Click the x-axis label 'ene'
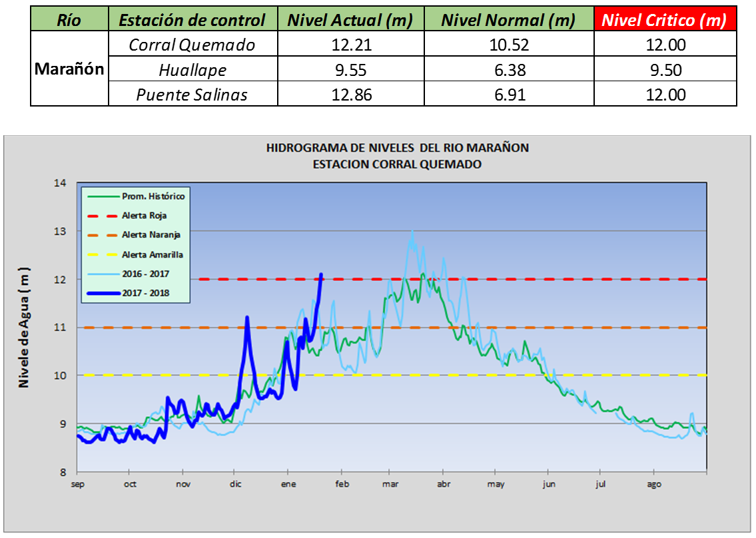 (x=288, y=484)
